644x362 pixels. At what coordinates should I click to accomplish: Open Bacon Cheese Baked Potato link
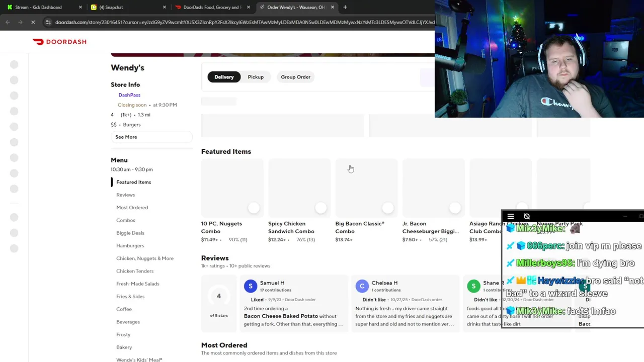281,316
